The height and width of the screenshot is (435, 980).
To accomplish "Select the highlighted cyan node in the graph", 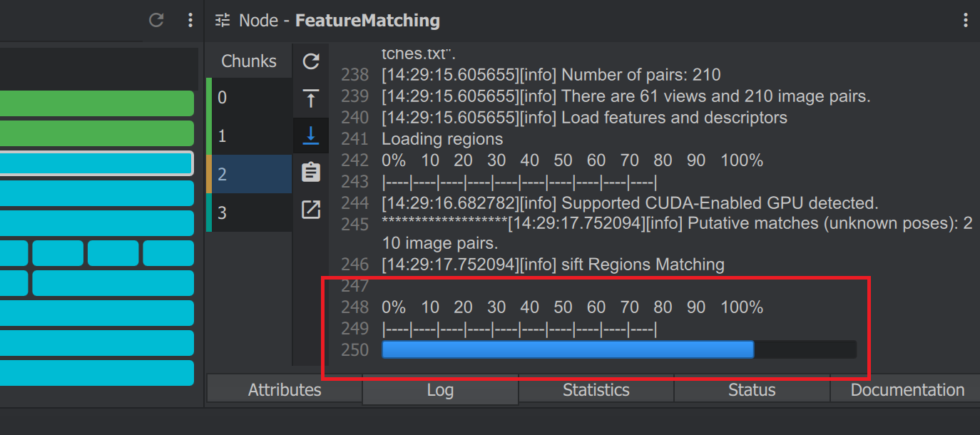I will [x=96, y=163].
